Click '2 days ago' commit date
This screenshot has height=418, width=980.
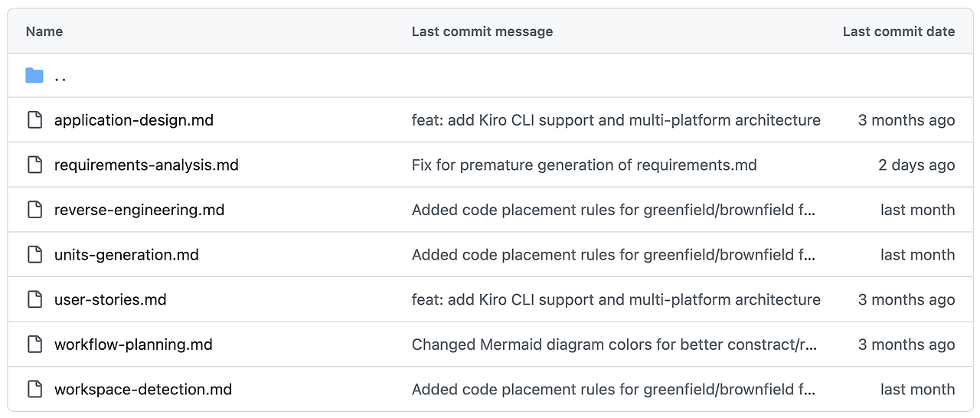[x=916, y=165]
